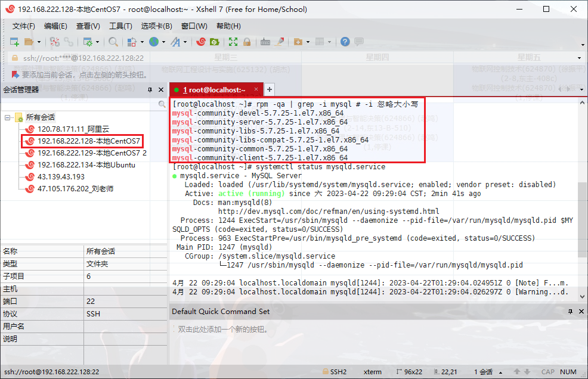588x379 pixels.
Task: Open the up-arrow next to 1 会话
Action: (500, 372)
